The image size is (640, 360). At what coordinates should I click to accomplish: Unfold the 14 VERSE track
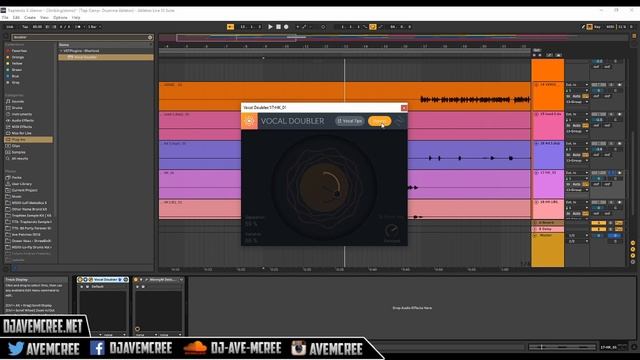536,85
